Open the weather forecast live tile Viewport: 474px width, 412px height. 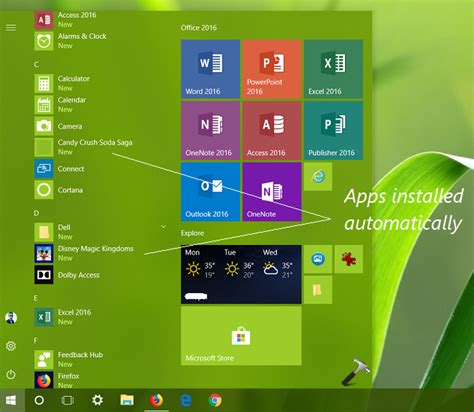click(241, 274)
